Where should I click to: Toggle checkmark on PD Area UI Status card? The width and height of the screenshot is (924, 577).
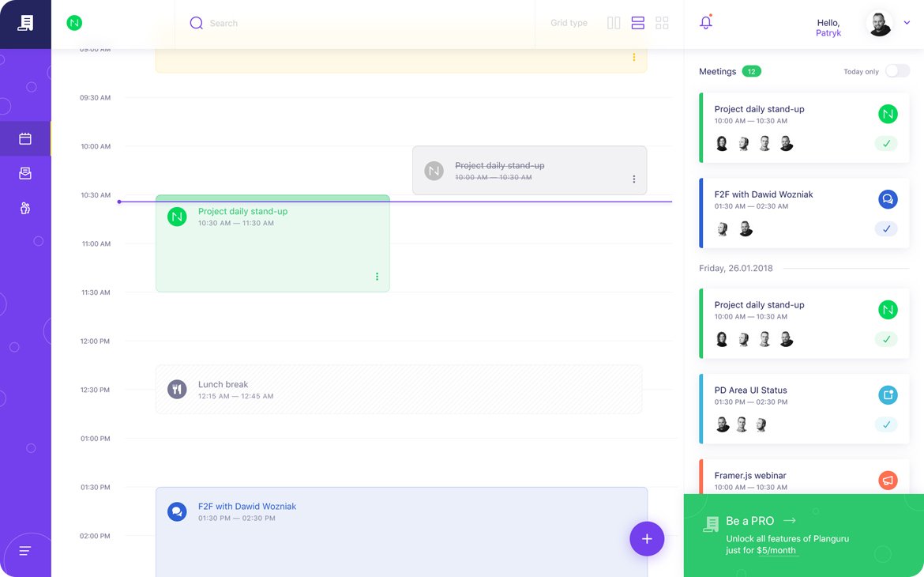click(x=886, y=424)
